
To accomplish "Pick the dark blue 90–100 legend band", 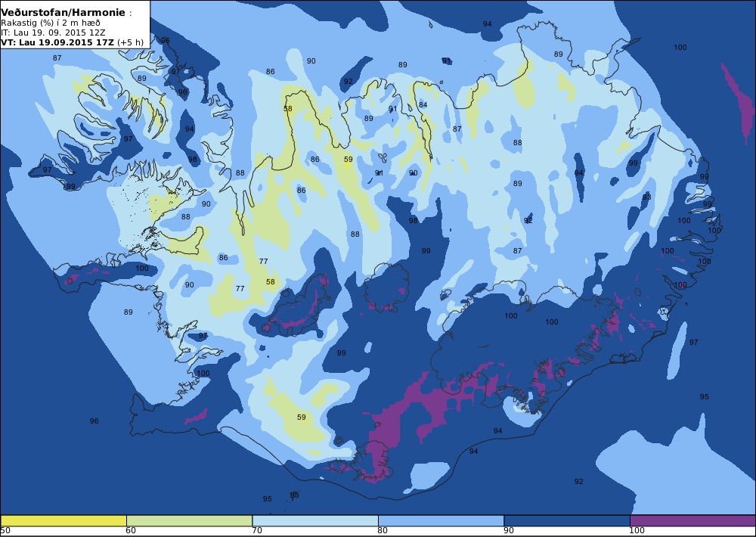I will [567, 520].
